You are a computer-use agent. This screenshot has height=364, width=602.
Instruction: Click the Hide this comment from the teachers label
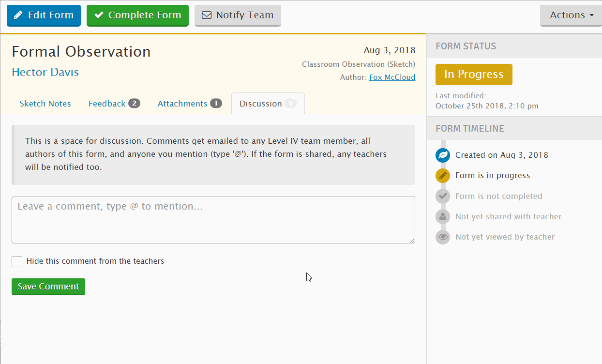tap(95, 261)
